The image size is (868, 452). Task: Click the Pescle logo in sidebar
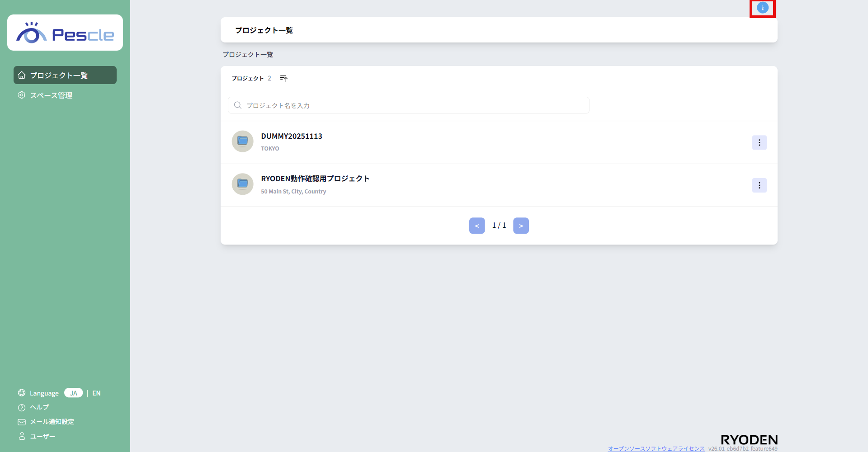[x=65, y=33]
